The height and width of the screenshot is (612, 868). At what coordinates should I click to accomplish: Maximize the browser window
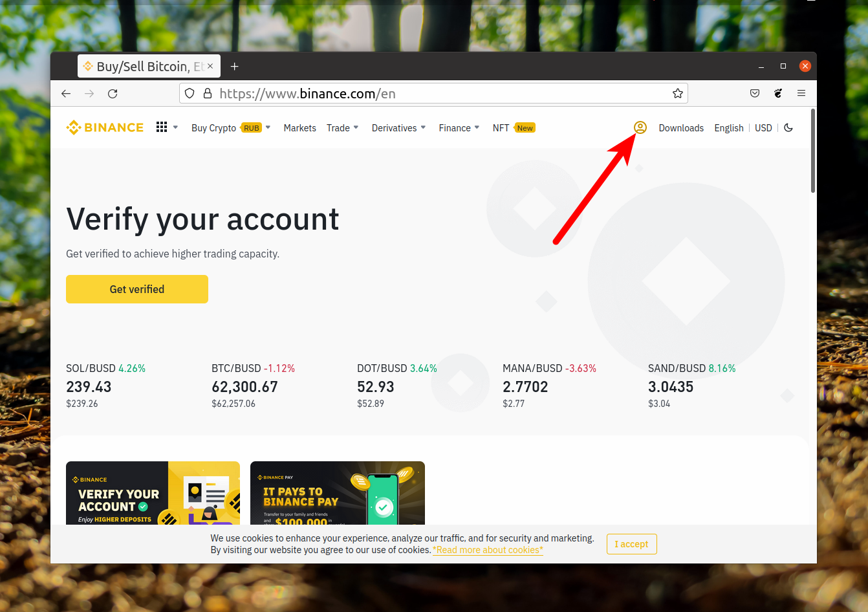point(783,66)
